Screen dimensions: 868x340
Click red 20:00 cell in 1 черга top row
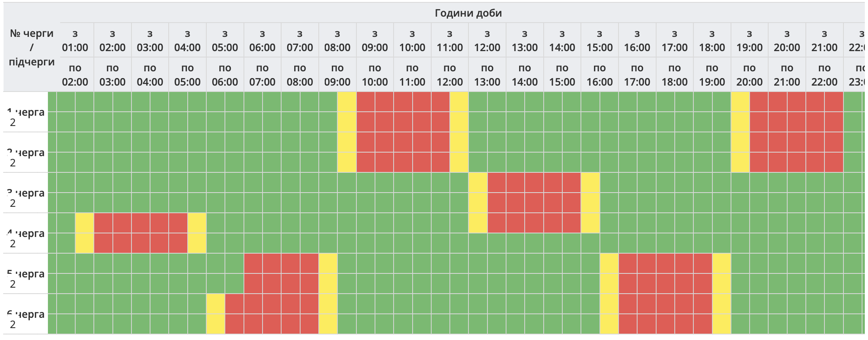tap(778, 102)
